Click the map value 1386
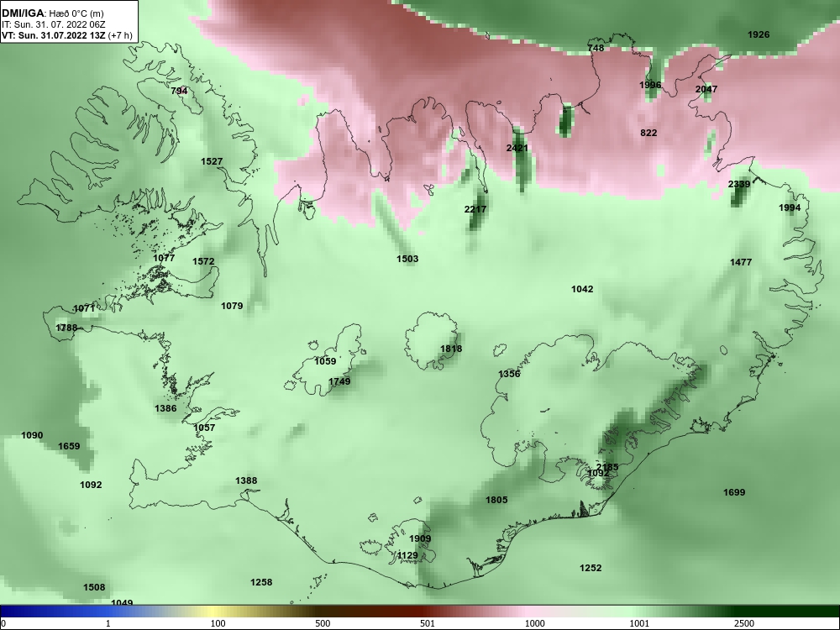 pos(165,408)
